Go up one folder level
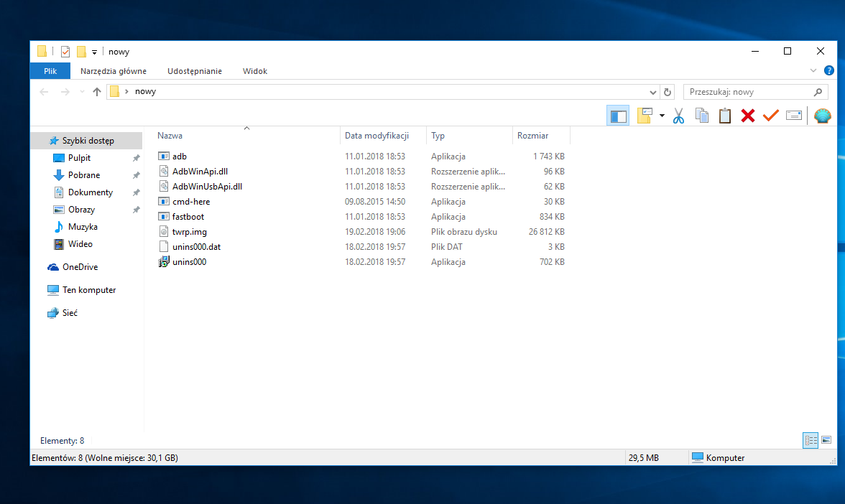This screenshot has width=845, height=504. (x=97, y=92)
